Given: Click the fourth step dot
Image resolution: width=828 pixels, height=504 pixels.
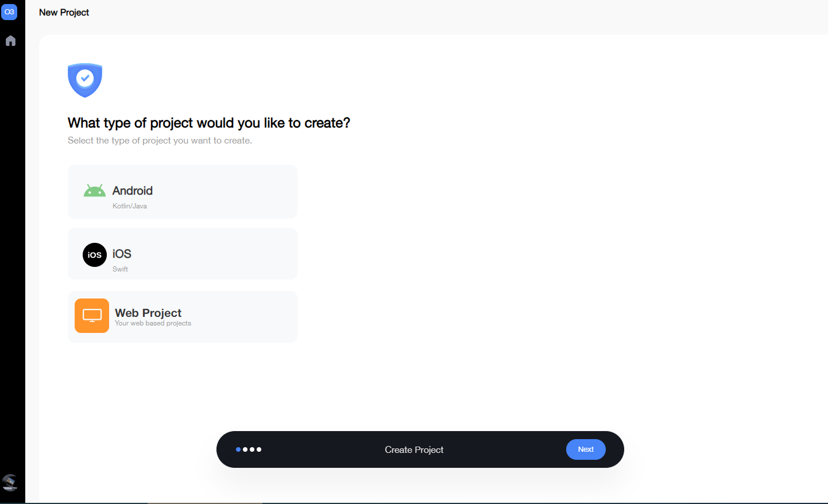Looking at the screenshot, I should click(x=259, y=449).
